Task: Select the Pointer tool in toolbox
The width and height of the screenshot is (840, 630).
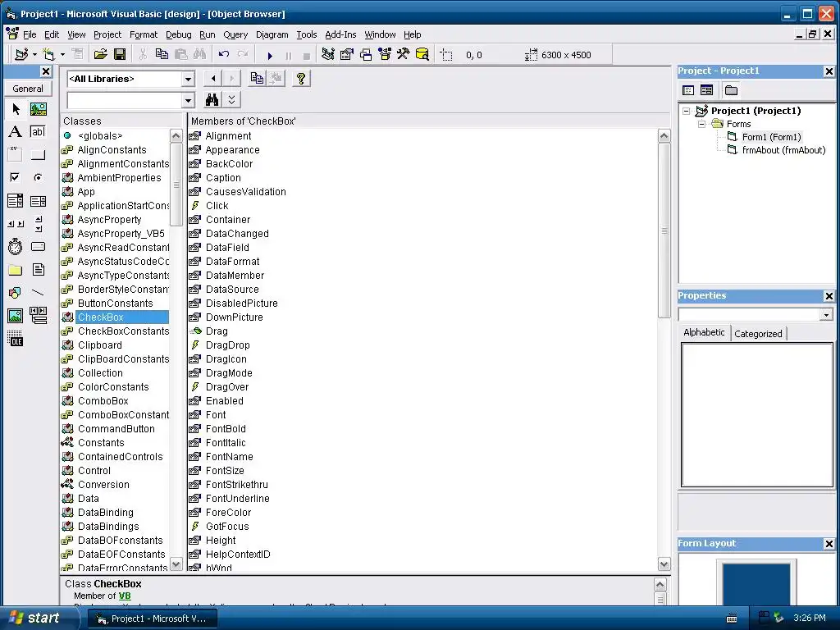Action: tap(16, 109)
